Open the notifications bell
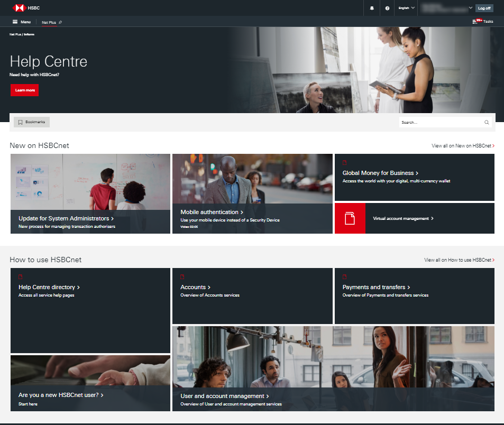 (372, 8)
